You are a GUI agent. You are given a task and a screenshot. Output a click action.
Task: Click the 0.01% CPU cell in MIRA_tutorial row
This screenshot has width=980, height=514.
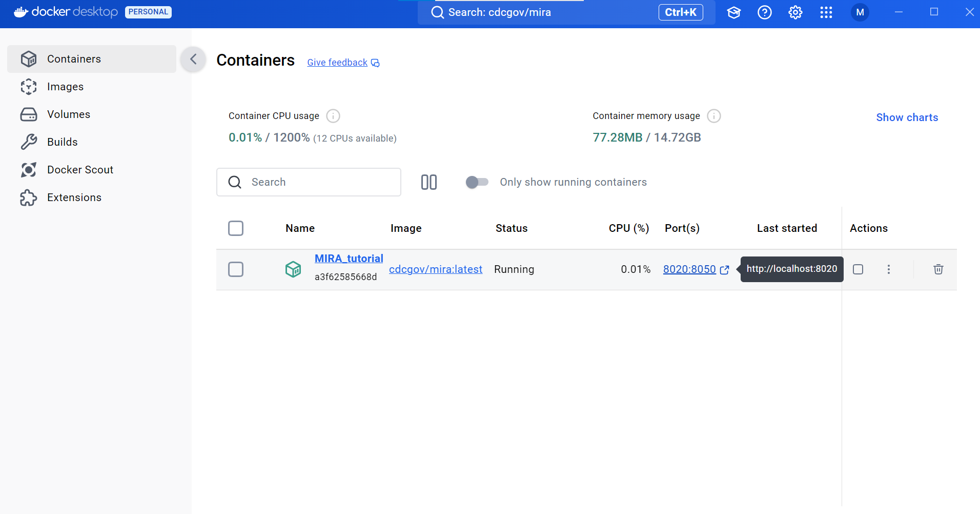point(636,269)
